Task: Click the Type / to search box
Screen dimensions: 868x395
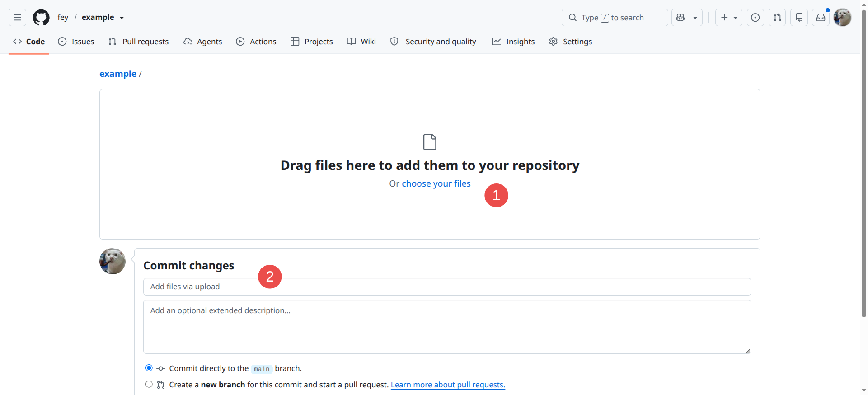Action: click(615, 18)
